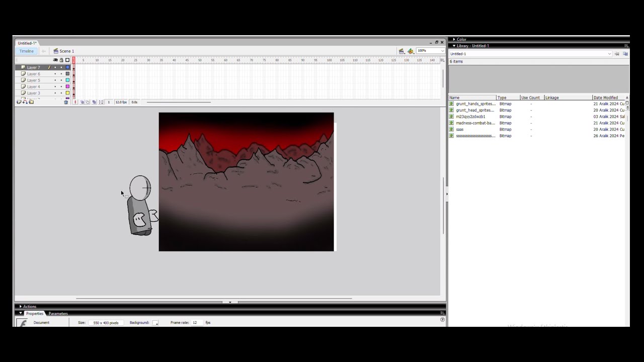Expand the Color panel
Image resolution: width=644 pixels, height=362 pixels.
coord(454,39)
